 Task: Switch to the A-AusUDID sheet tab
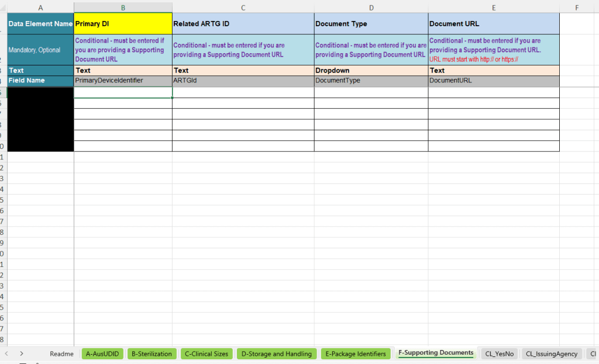coord(102,353)
